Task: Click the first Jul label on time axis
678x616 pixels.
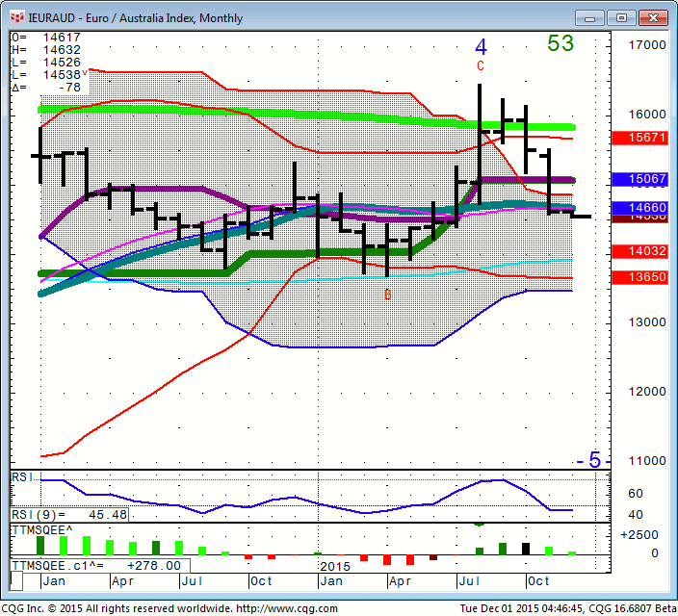Action: (192, 581)
